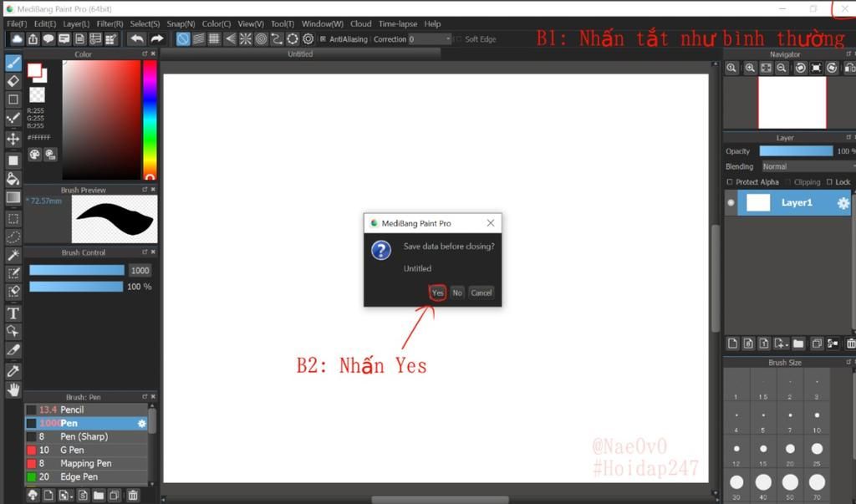Click No in the save dialog
Viewport: 856px width, 504px height.
457,293
